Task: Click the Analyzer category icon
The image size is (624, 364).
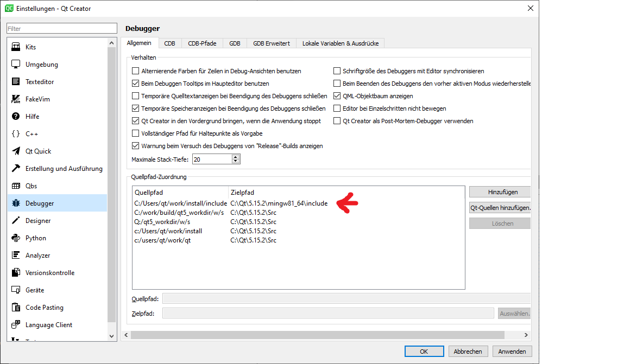Action: click(x=16, y=255)
